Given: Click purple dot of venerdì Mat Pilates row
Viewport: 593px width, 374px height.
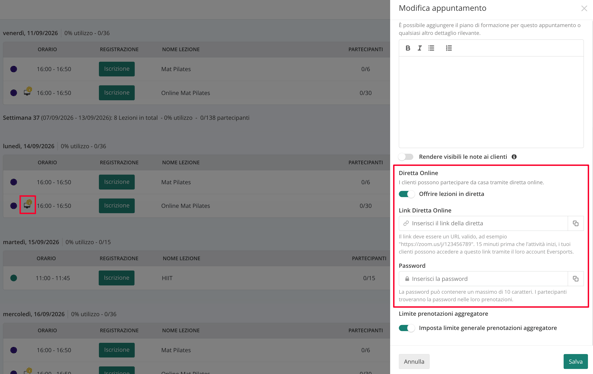Looking at the screenshot, I should coord(14,69).
